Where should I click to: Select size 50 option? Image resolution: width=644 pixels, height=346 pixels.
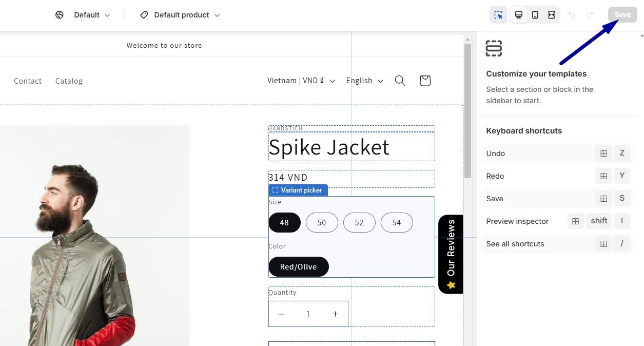(322, 222)
